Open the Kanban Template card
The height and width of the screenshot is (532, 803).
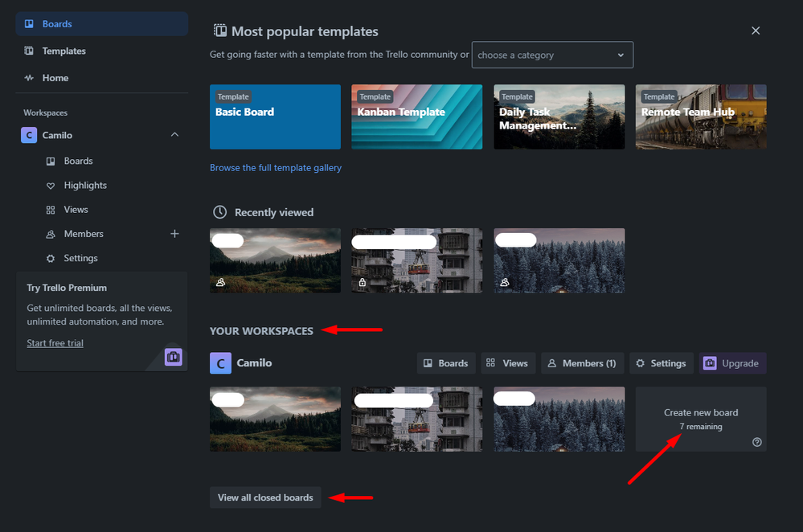coord(417,117)
